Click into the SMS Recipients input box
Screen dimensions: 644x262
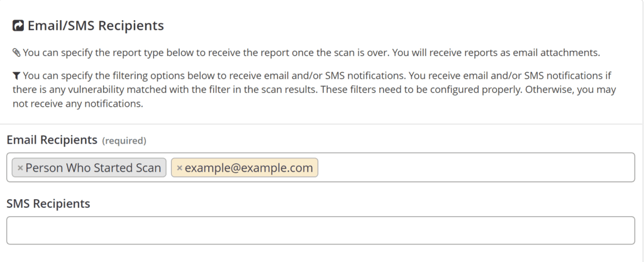[x=320, y=231]
